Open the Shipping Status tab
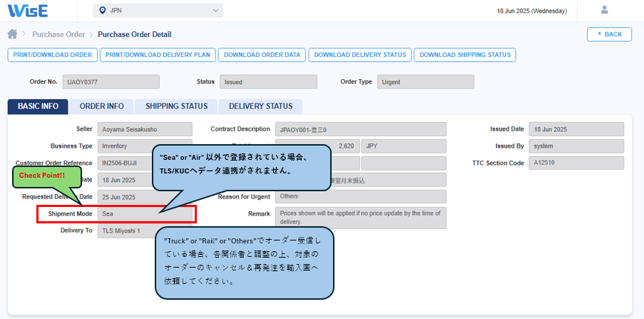The height and width of the screenshot is (319, 644). (x=176, y=106)
